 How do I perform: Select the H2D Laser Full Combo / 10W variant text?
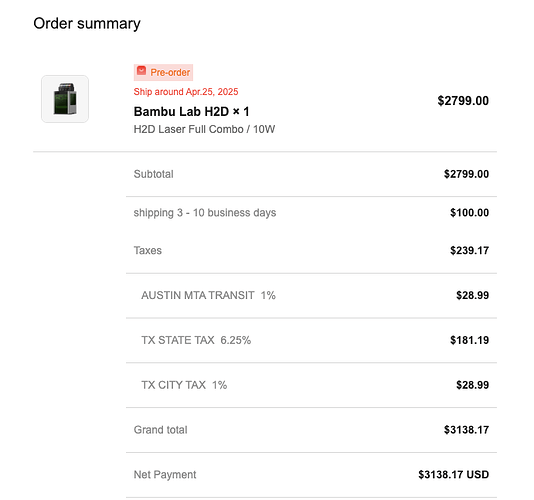204,129
